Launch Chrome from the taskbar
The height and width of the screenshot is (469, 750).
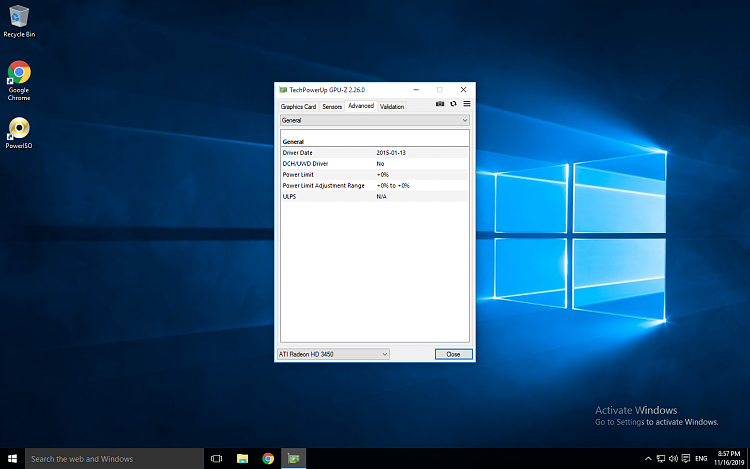pos(268,458)
